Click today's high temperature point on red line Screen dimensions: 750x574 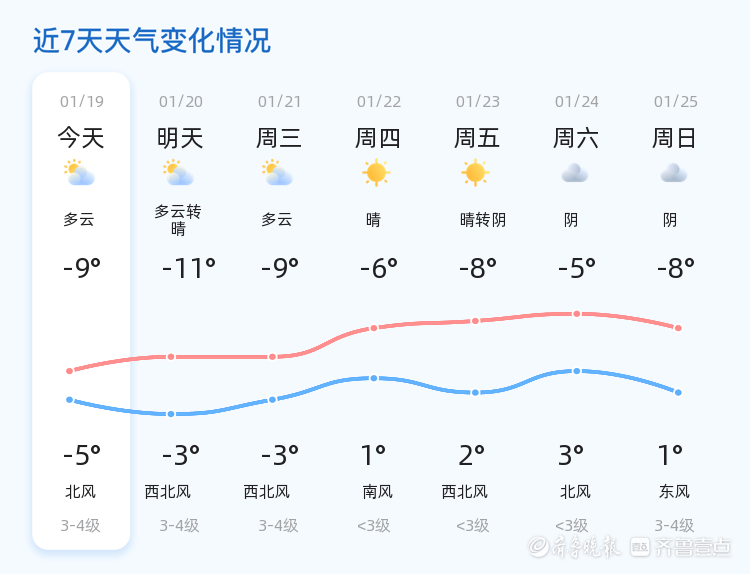click(70, 371)
